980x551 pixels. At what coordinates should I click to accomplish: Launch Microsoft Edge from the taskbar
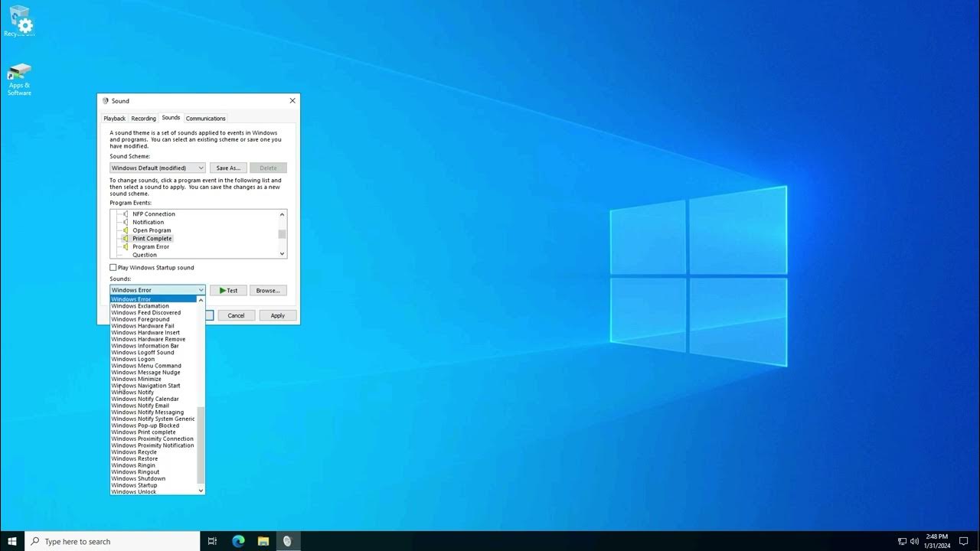point(238,541)
